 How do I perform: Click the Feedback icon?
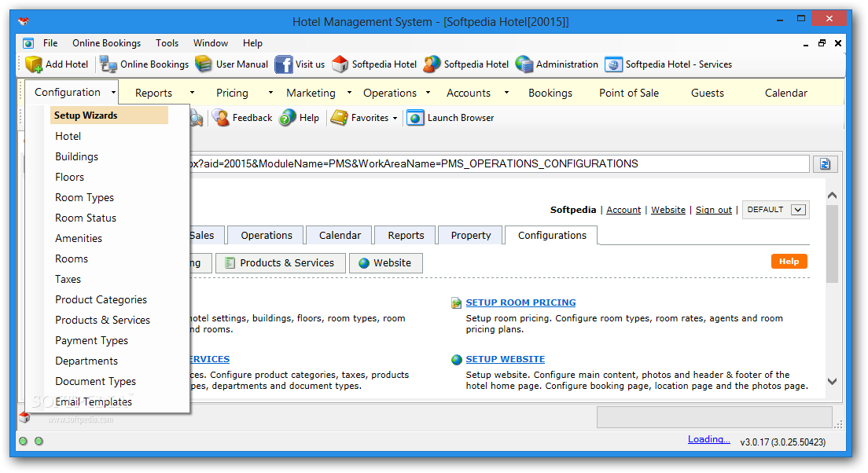click(x=221, y=117)
